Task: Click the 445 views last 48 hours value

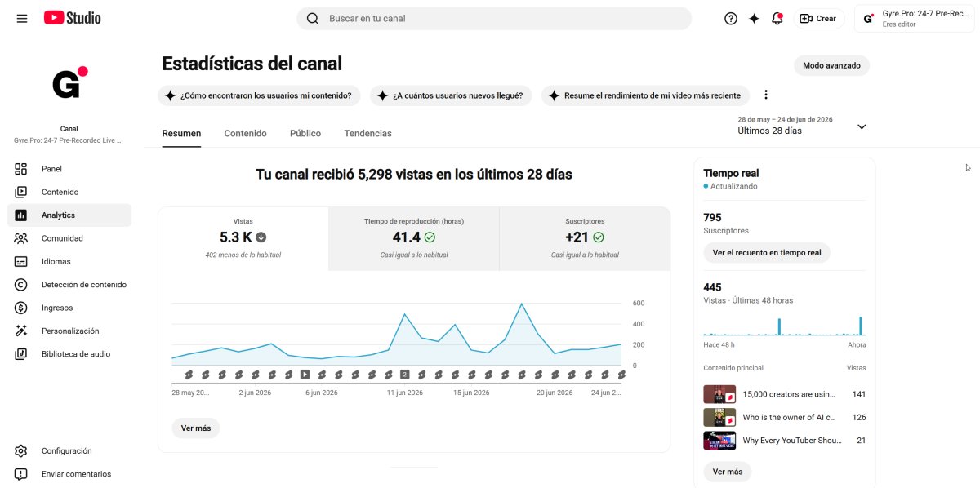Action: 712,287
